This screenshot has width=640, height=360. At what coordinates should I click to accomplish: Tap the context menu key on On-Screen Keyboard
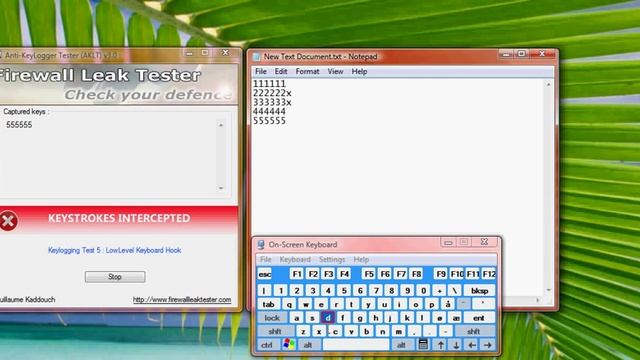click(423, 344)
